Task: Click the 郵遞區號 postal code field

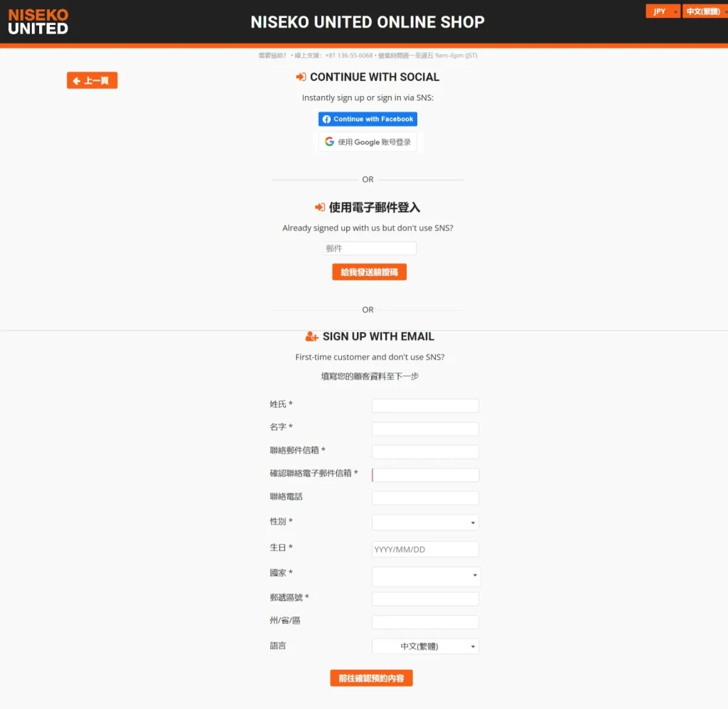Action: [425, 599]
